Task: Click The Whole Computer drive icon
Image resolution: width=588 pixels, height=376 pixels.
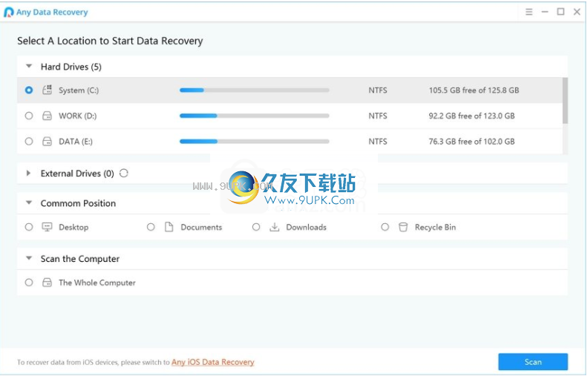Action: [47, 283]
